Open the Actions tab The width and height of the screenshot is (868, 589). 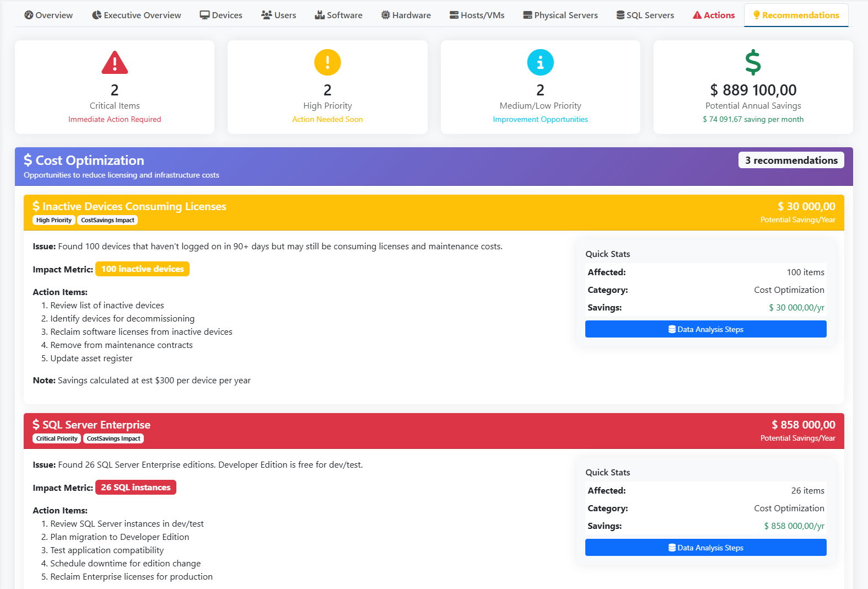click(714, 15)
